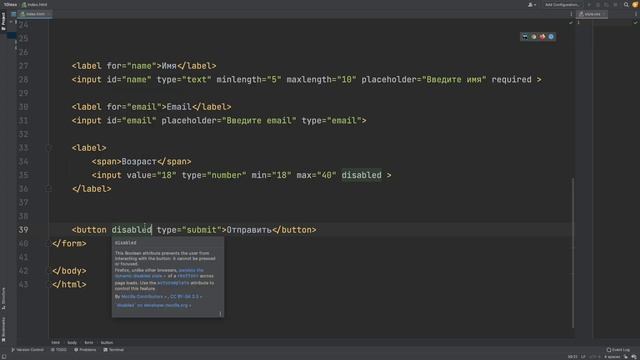Image resolution: width=640 pixels, height=360 pixels.
Task: Click the line separator LF indicator
Action: click(x=584, y=357)
